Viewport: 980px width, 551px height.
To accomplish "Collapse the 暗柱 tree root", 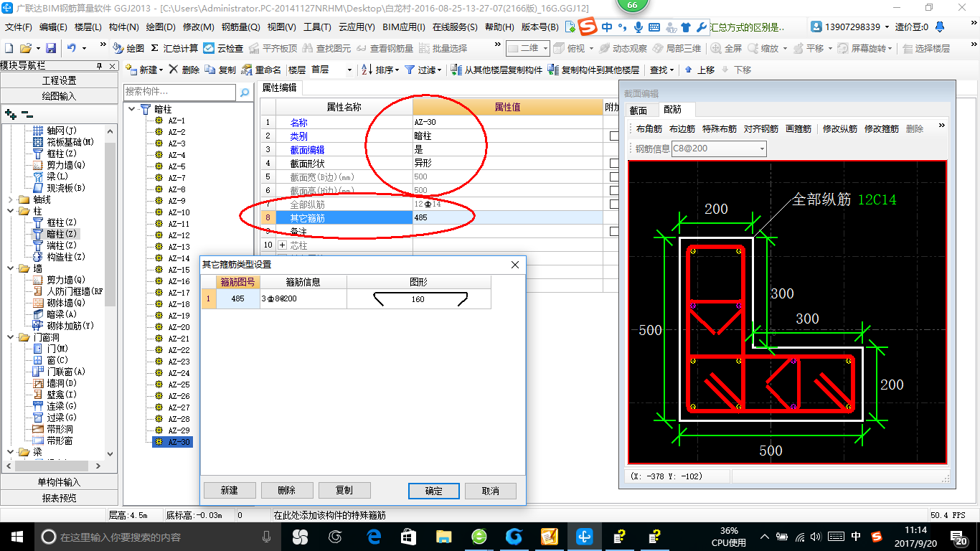I will (x=131, y=109).
